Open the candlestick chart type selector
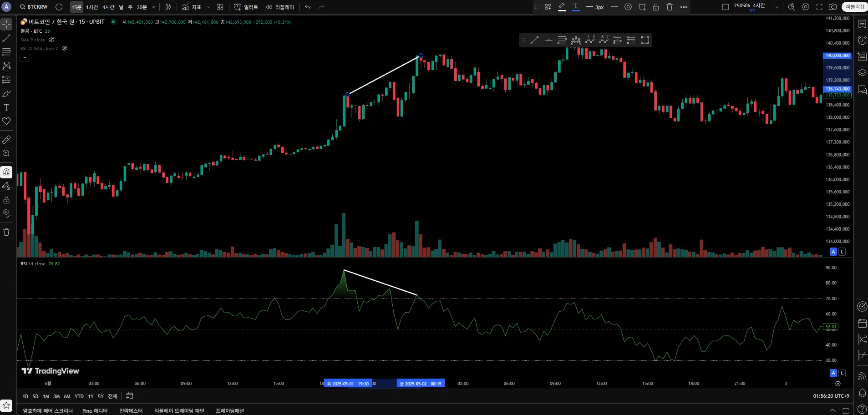The height and width of the screenshot is (415, 868). (x=168, y=7)
